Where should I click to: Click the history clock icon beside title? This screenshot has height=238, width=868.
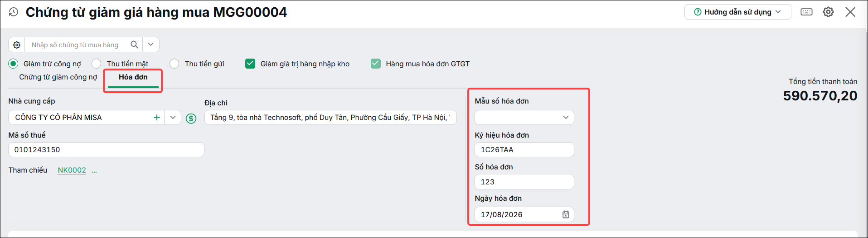click(14, 12)
